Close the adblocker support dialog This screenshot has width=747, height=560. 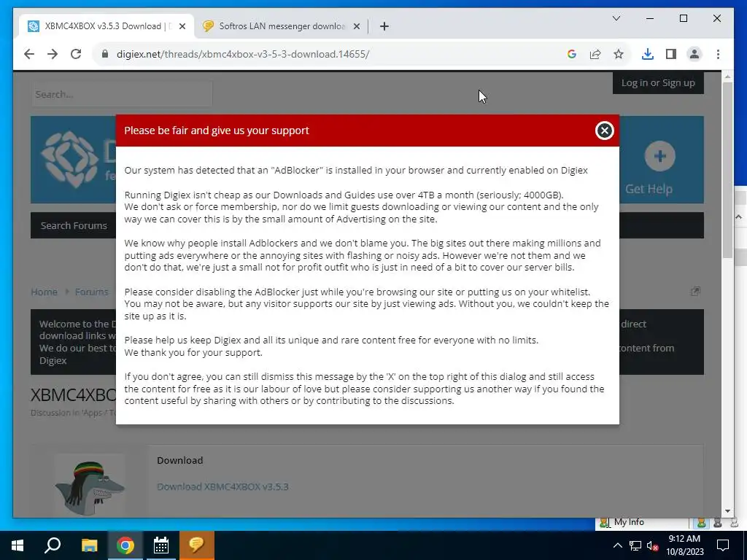[x=604, y=131]
